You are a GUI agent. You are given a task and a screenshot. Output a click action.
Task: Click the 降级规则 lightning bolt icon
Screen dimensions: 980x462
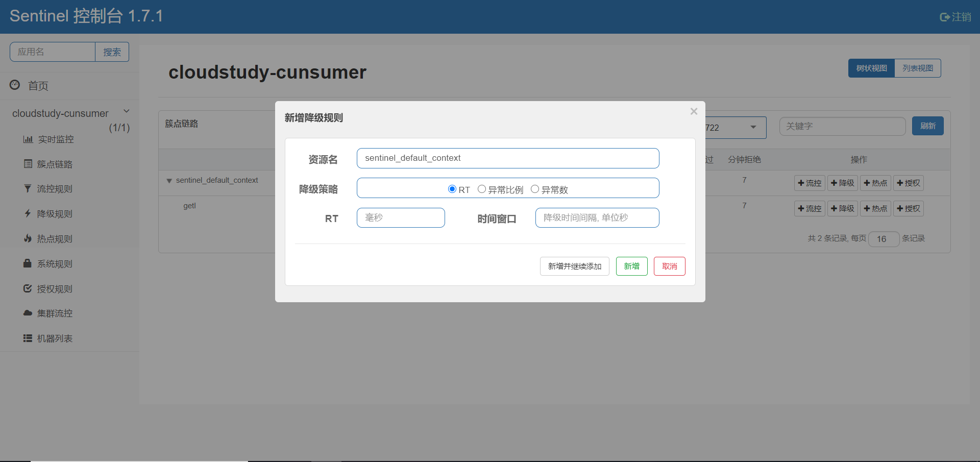pyautogui.click(x=28, y=213)
